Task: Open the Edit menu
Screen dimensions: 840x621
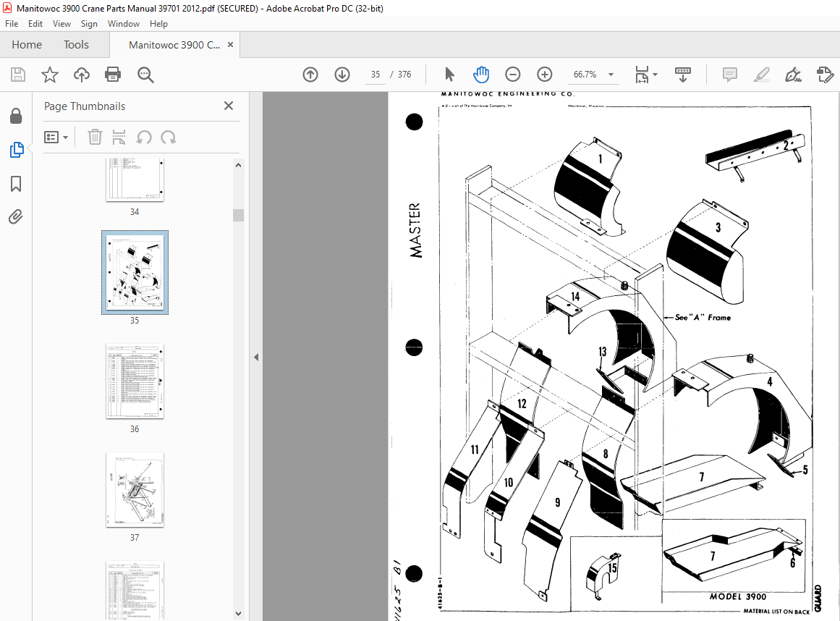Action: pos(35,24)
